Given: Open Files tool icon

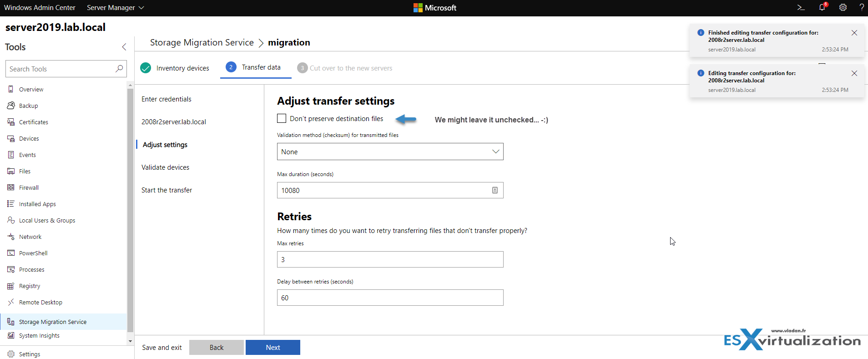Looking at the screenshot, I should click(11, 171).
